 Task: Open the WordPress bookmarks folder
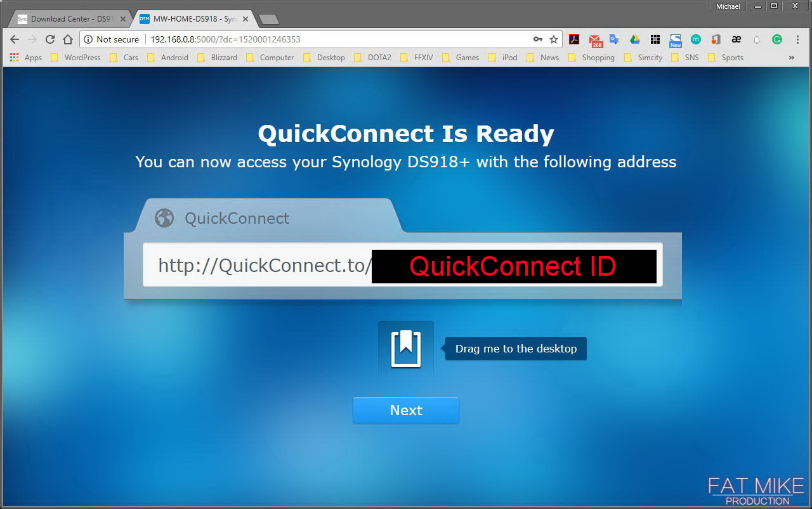[x=75, y=57]
